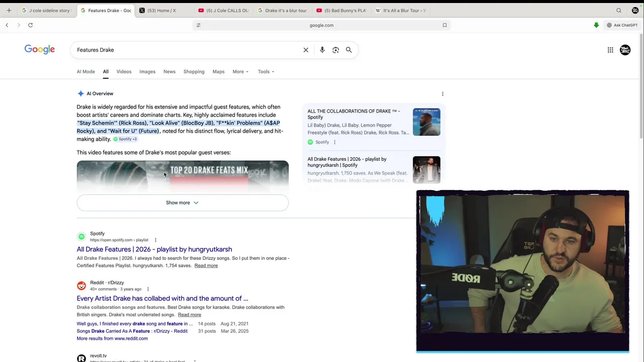This screenshot has width=644, height=362.
Task: Open the browser profile avatar icon
Action: (635, 10)
